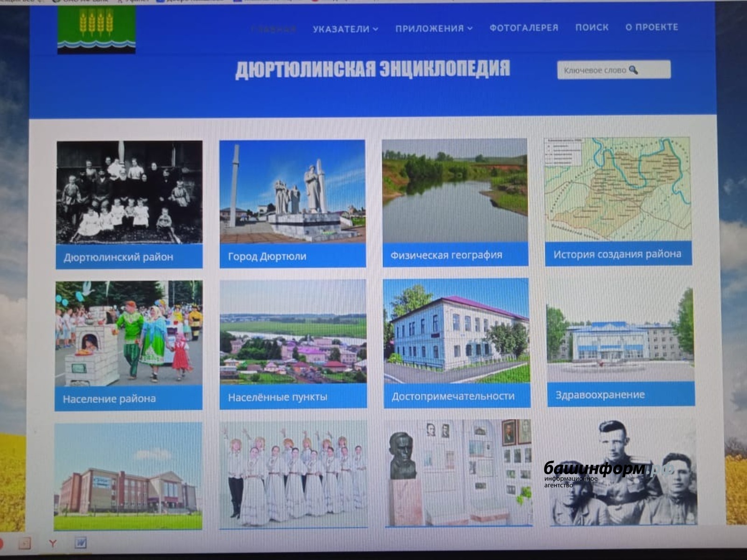Viewport: 747px width, 560px height.
Task: Click the red brick building thumbnail
Action: (128, 476)
